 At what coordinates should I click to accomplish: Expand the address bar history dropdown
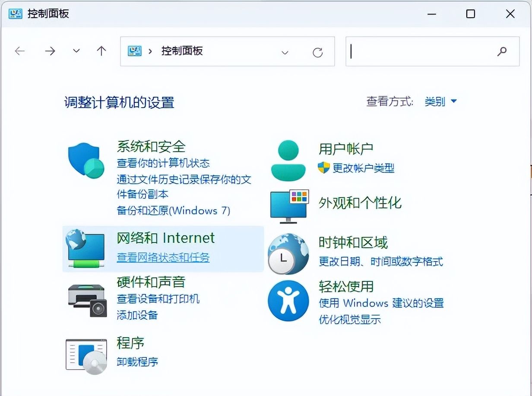point(285,52)
